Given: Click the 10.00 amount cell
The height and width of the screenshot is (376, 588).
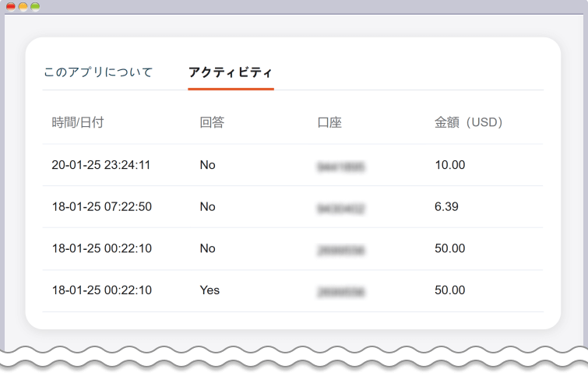Looking at the screenshot, I should tap(449, 165).
